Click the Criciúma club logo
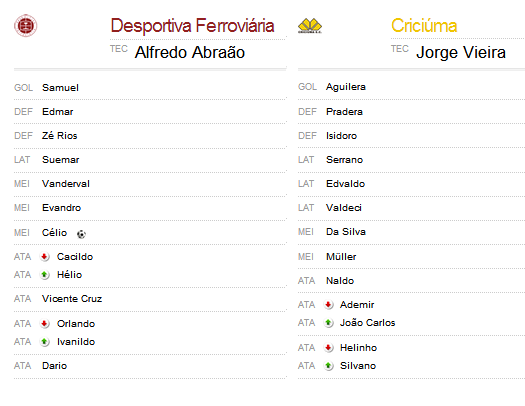 (310, 26)
